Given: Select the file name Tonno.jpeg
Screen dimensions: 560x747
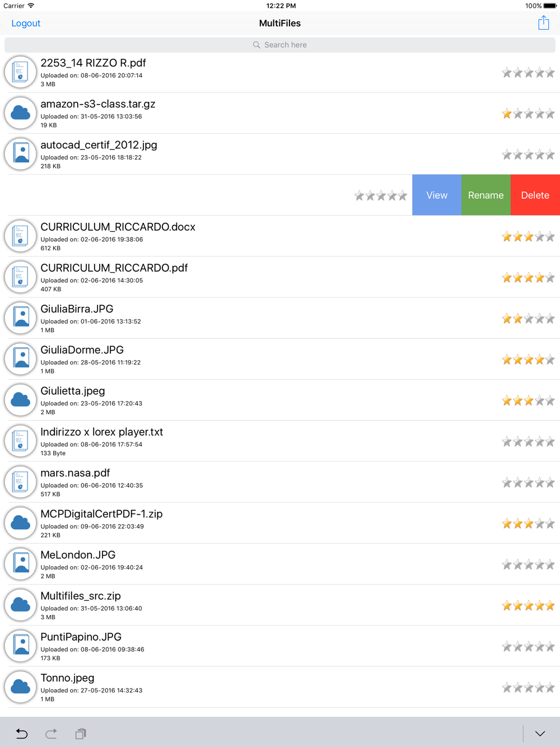Looking at the screenshot, I should pos(67,678).
